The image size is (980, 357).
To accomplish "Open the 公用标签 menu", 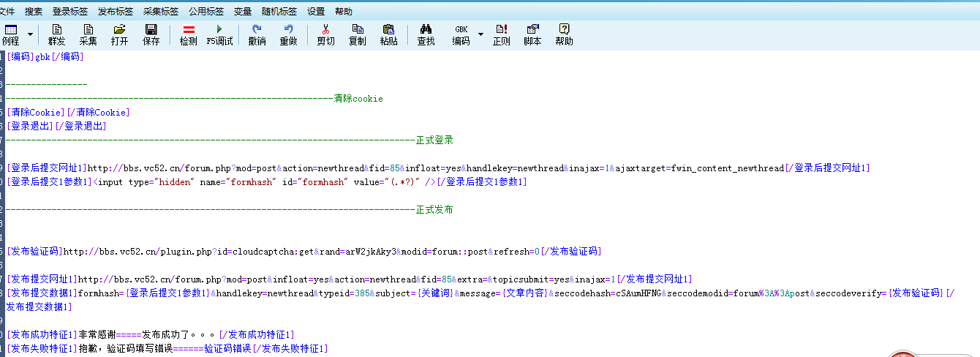I will pyautogui.click(x=206, y=12).
